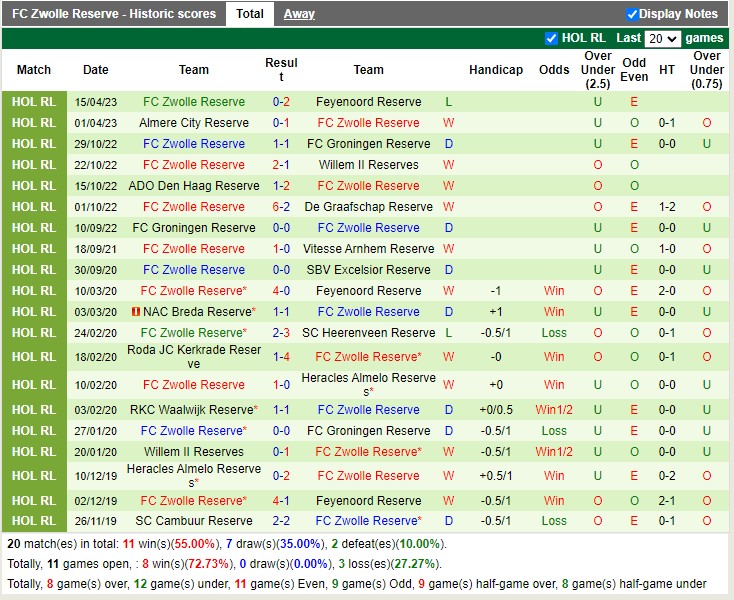Screen dimensions: 734x600
Task: Click the Handicap column header
Action: 496,70
